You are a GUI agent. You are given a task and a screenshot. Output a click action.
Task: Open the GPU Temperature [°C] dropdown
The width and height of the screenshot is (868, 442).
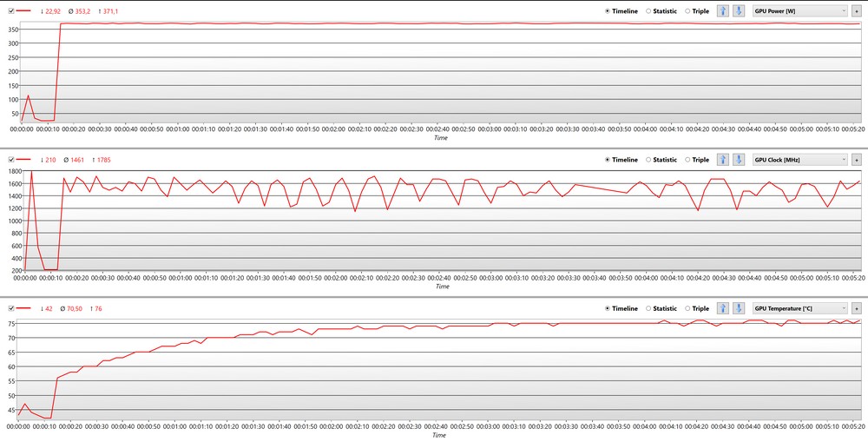799,308
